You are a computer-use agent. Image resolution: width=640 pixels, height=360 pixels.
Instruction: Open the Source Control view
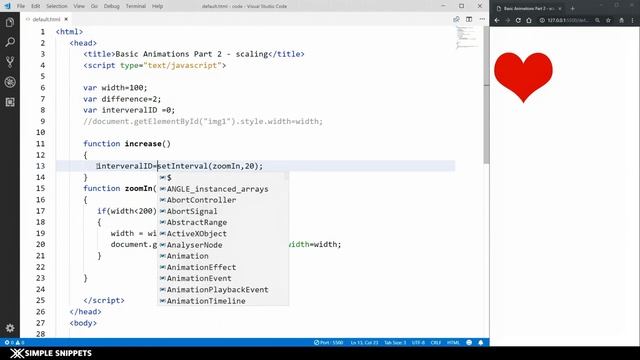point(10,62)
